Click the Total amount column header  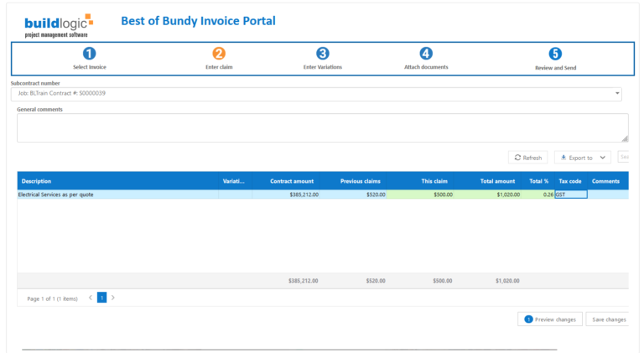coord(487,181)
